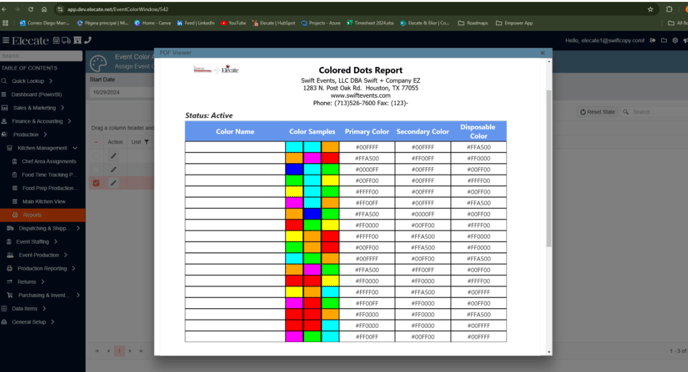Click the PDF viewer vertical scrollbar thumb

click(x=548, y=168)
